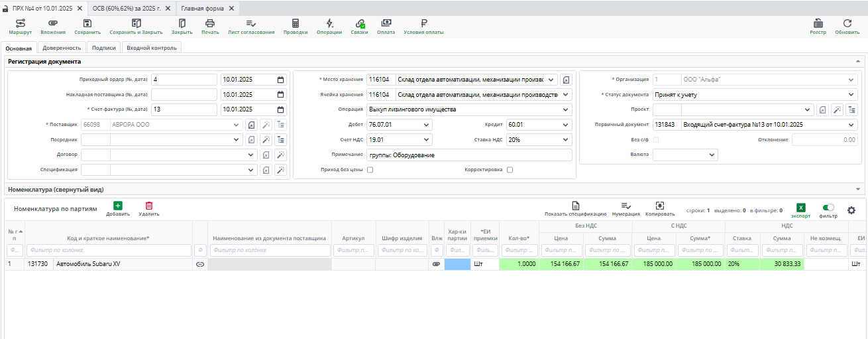Open Проводки calculator icon
Image resolution: width=868 pixels, height=339 pixels.
coord(296,23)
